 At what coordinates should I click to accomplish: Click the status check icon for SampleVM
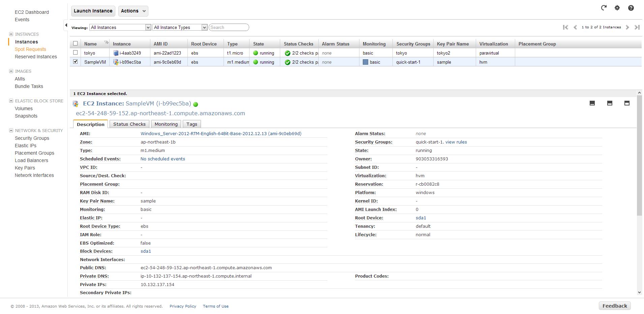click(288, 62)
